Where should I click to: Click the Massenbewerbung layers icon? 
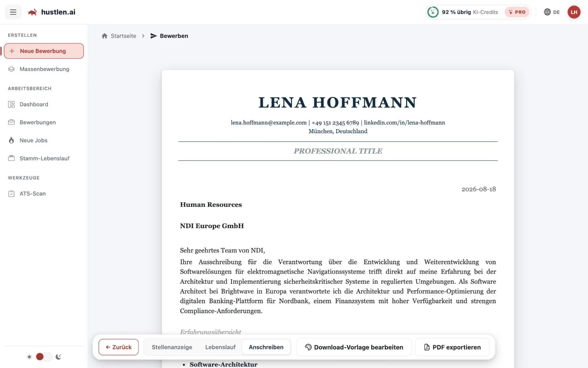11,69
